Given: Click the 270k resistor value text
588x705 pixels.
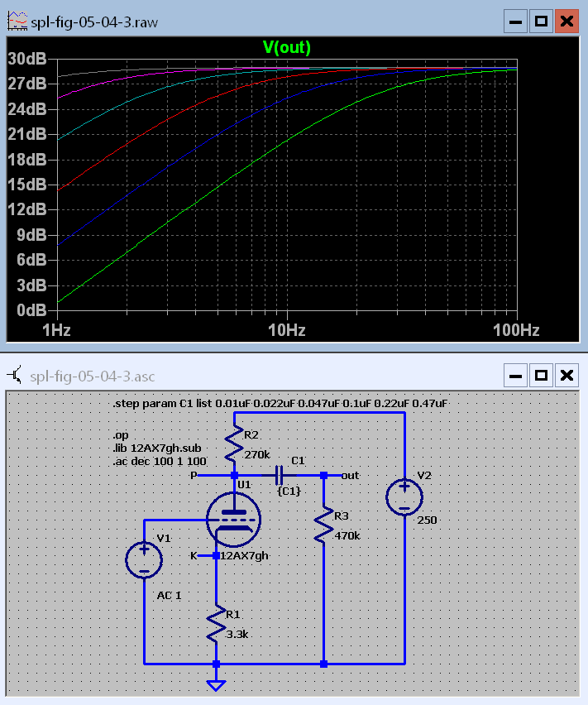Looking at the screenshot, I should [x=256, y=454].
